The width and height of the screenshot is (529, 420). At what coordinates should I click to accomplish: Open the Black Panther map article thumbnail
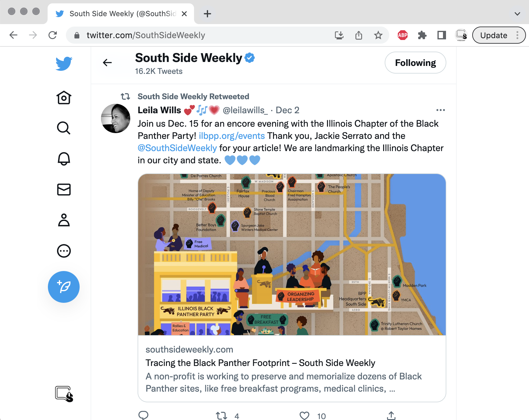point(292,255)
